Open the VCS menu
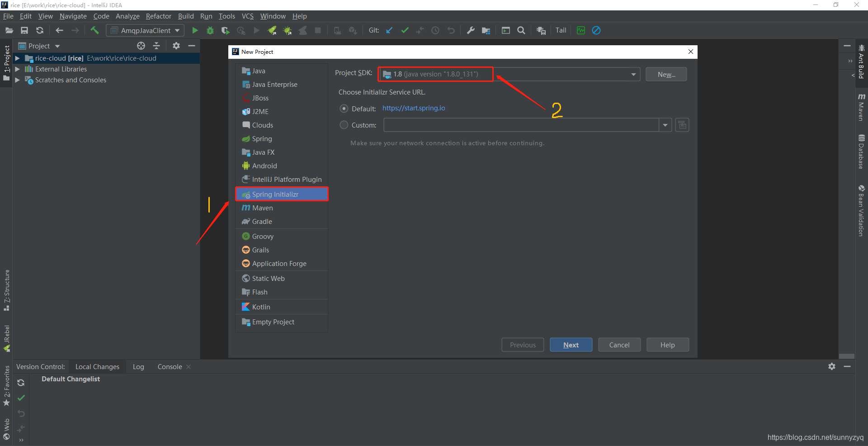The height and width of the screenshot is (446, 868). (x=248, y=16)
